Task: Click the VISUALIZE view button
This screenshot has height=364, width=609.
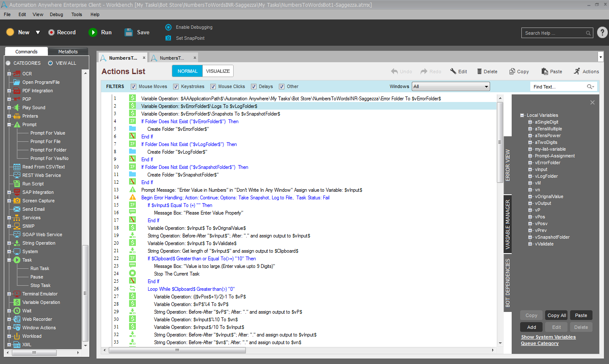Action: 218,71
